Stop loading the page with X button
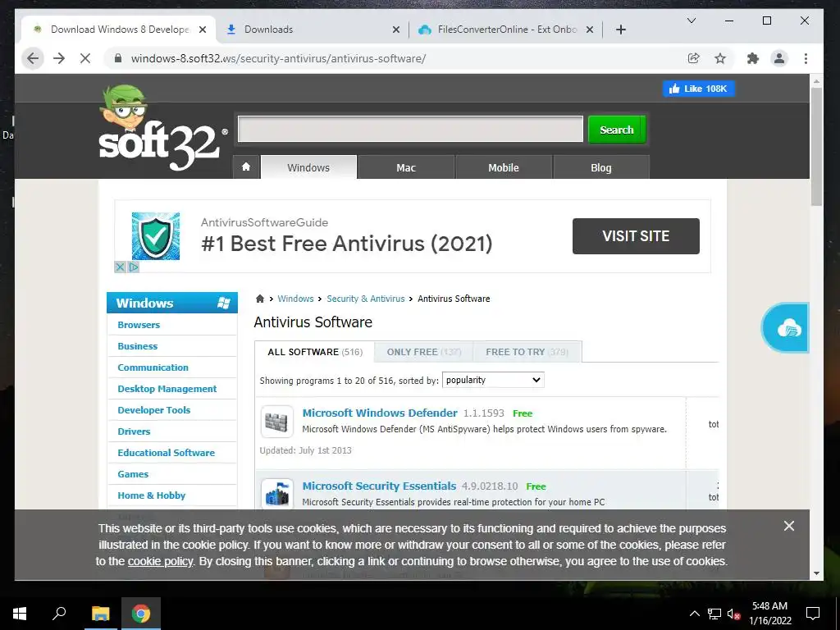The image size is (840, 630). [x=85, y=58]
